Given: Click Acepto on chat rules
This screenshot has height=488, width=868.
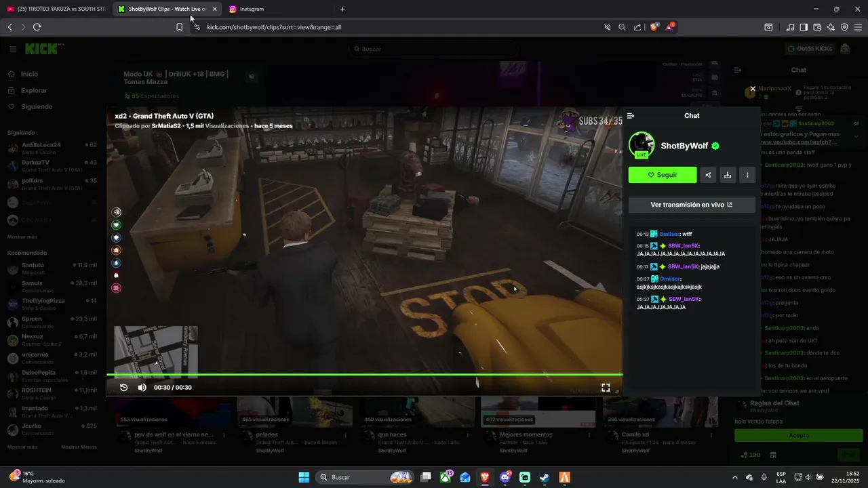Looking at the screenshot, I should [799, 436].
